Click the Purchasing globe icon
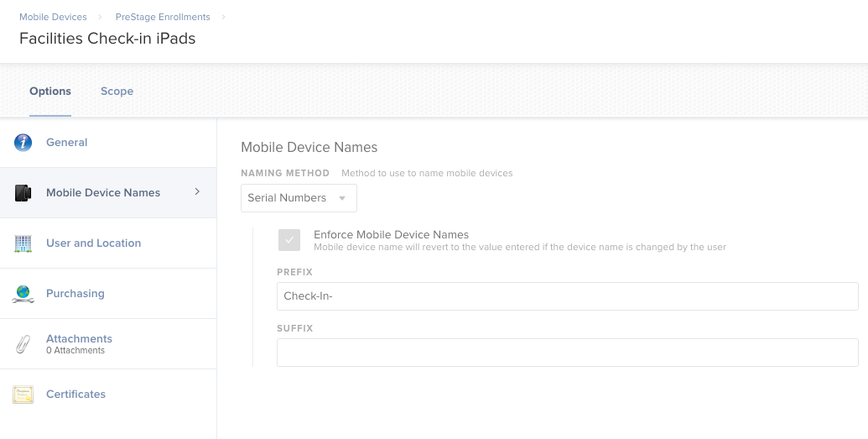This screenshot has height=439, width=868. pyautogui.click(x=23, y=294)
